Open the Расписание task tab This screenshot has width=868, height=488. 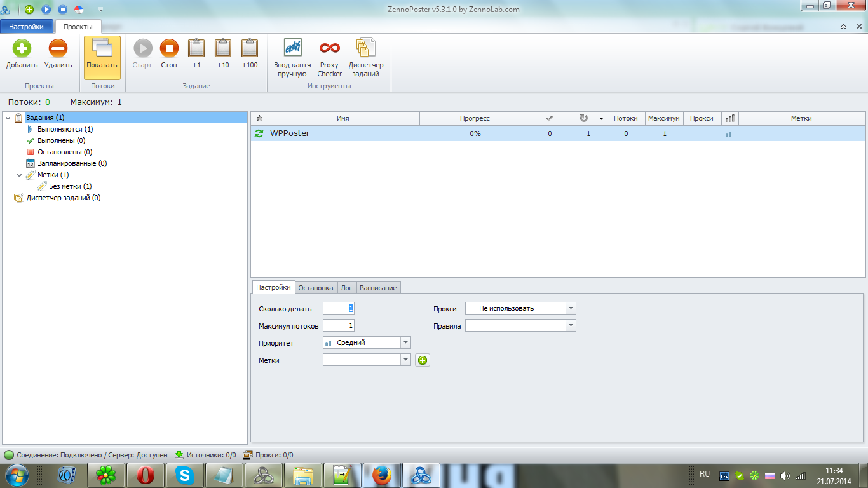(x=378, y=288)
